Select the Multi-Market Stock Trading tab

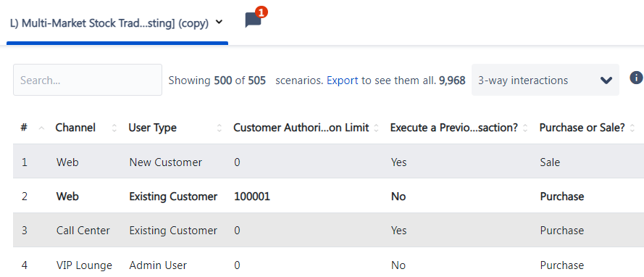coord(117,23)
